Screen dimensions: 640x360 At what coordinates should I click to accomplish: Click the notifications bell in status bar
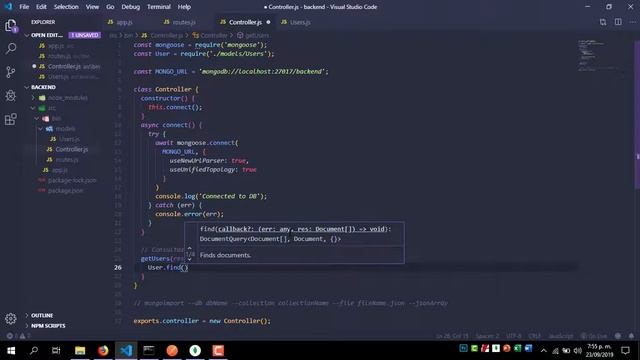point(631,336)
